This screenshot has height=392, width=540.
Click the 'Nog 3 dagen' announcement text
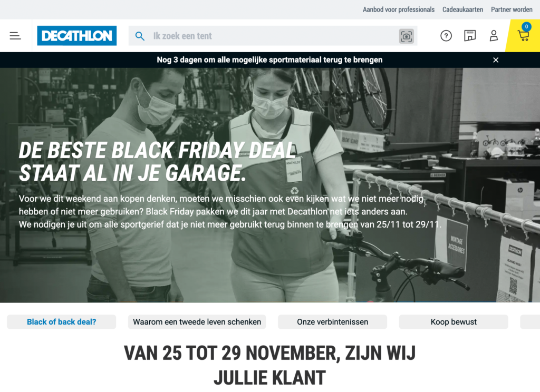(269, 60)
